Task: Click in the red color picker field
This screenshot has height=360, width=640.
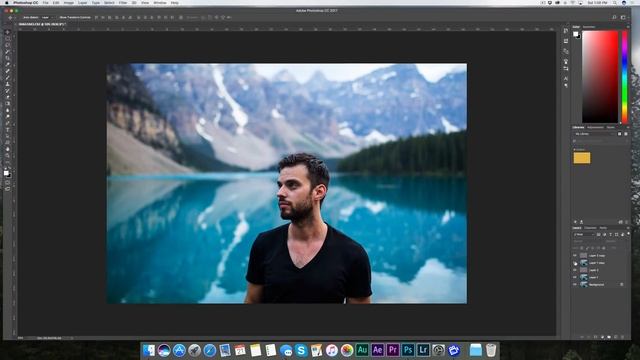Action: click(600, 77)
